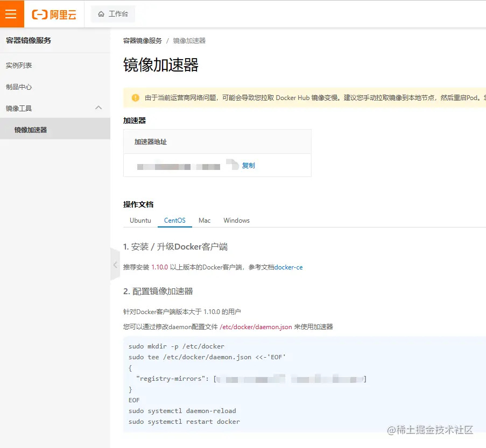Click the heading 2. 配置镜像加速器
The width and height of the screenshot is (486, 448).
coord(158,291)
